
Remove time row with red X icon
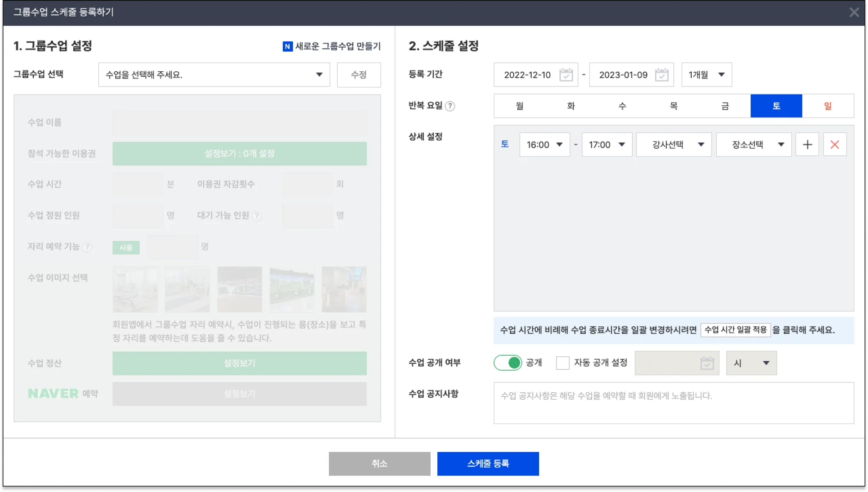click(x=835, y=145)
